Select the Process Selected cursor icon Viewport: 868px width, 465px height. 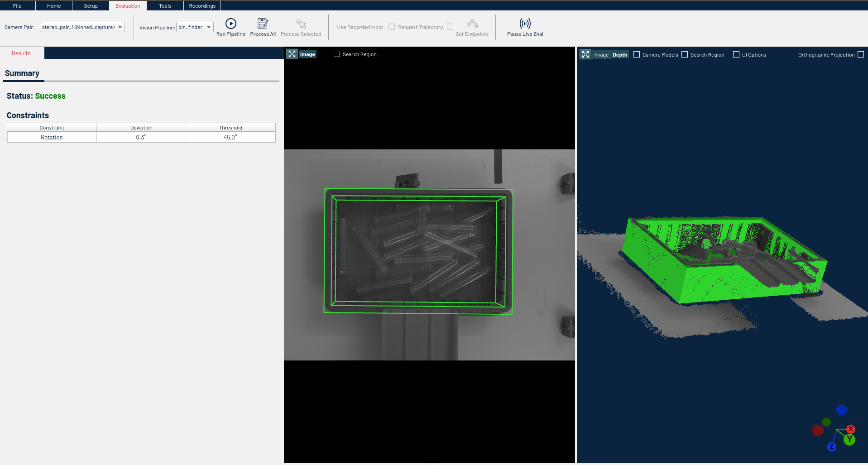[301, 22]
